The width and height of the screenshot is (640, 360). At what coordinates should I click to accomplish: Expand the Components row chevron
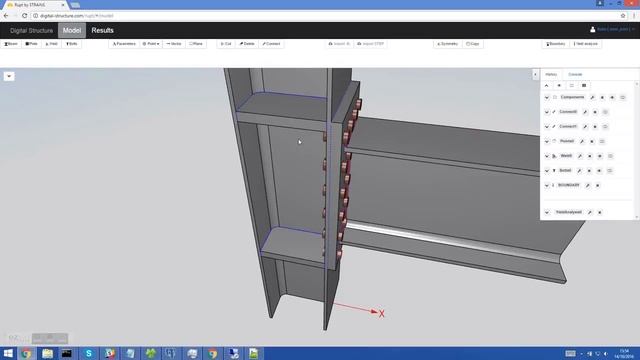(547, 98)
